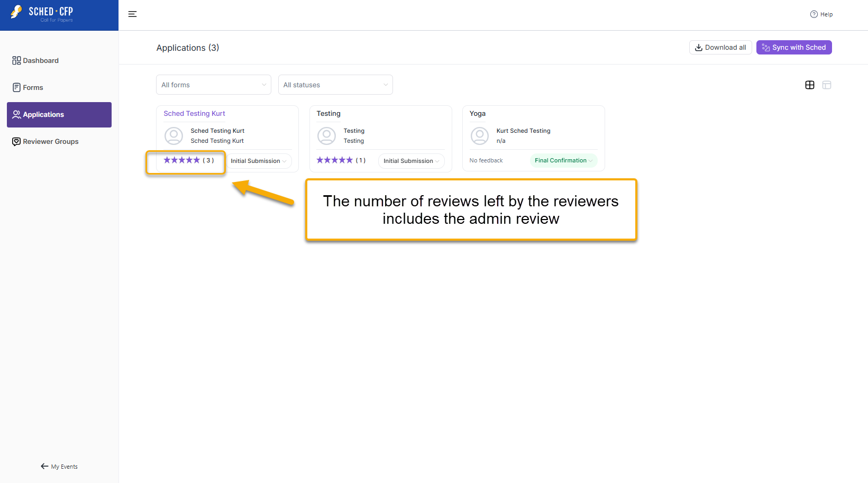
Task: Switch to table list view icon
Action: click(827, 85)
